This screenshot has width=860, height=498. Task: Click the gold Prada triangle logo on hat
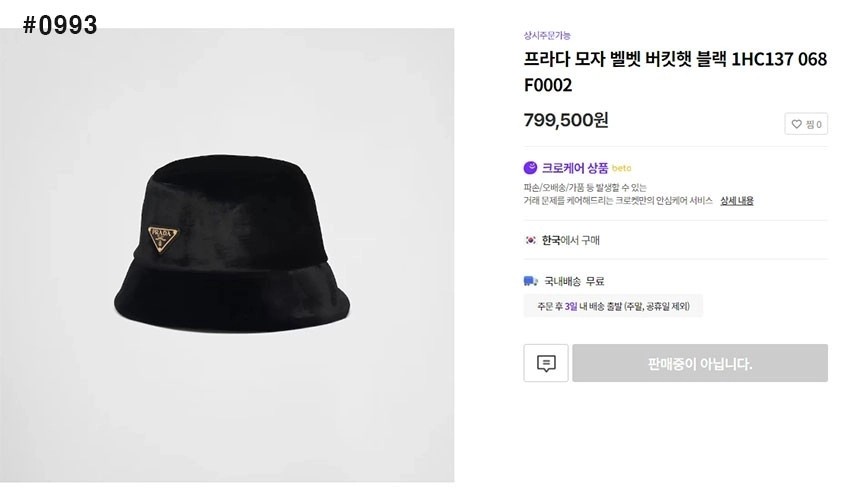point(160,238)
